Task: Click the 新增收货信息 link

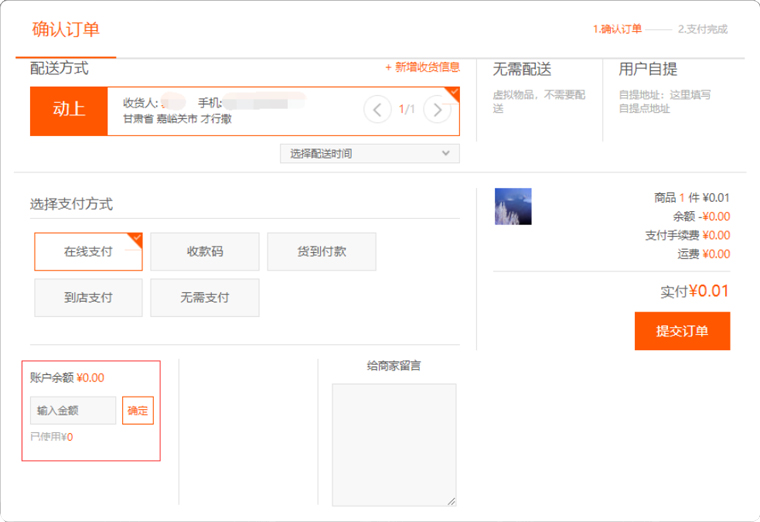Action: point(422,67)
